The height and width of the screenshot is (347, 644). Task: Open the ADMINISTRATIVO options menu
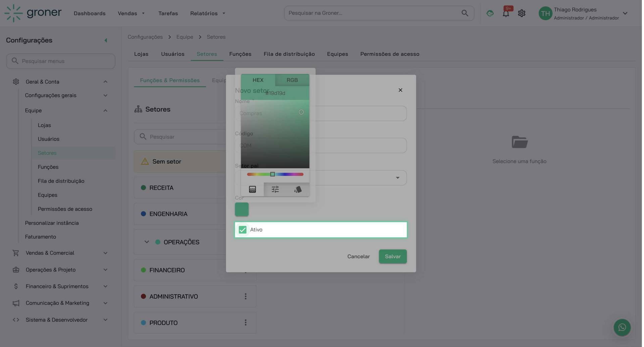(245, 296)
